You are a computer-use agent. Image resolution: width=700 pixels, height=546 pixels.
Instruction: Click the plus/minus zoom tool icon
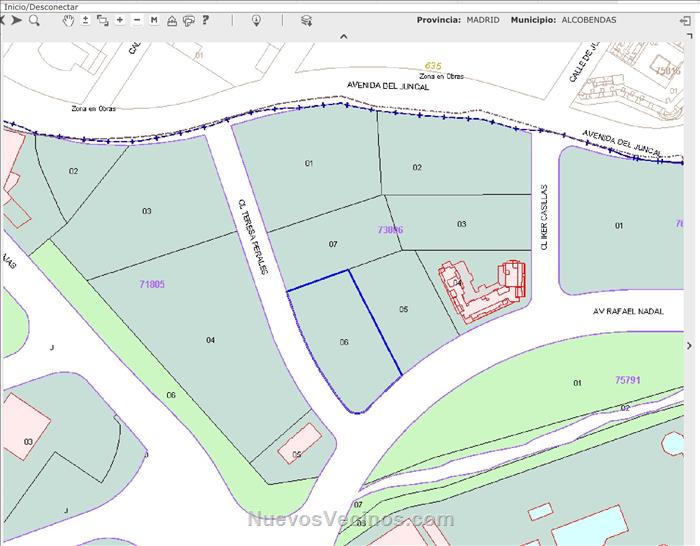pos(85,20)
